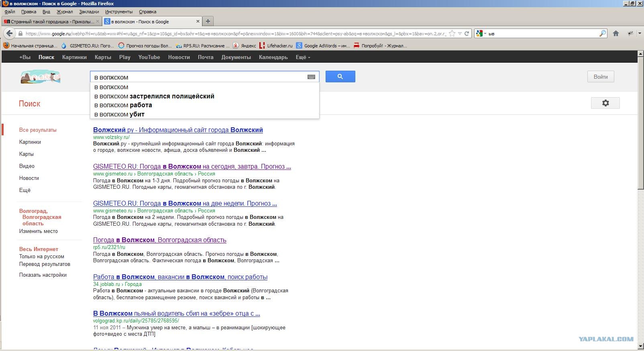This screenshot has width=644, height=351.
Task: Open Календарь from the Google top bar
Action: pos(273,57)
